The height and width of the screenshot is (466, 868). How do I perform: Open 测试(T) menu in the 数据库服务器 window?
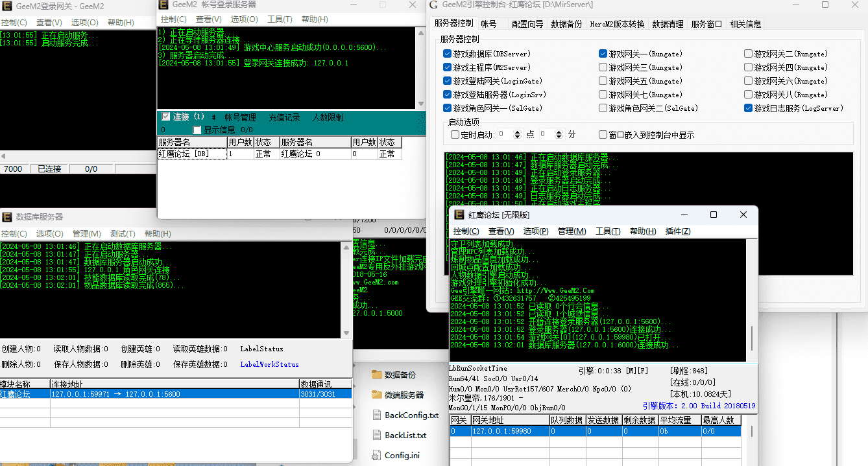(x=123, y=233)
